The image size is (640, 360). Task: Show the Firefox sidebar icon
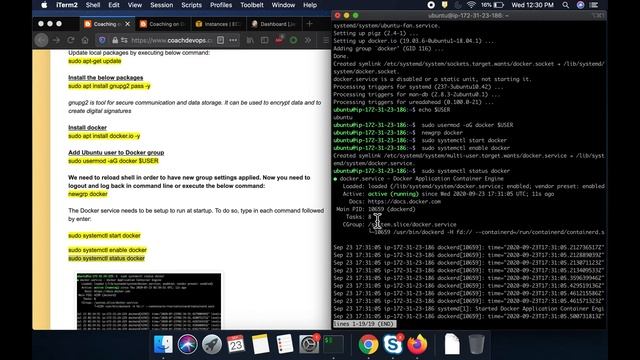(264, 40)
